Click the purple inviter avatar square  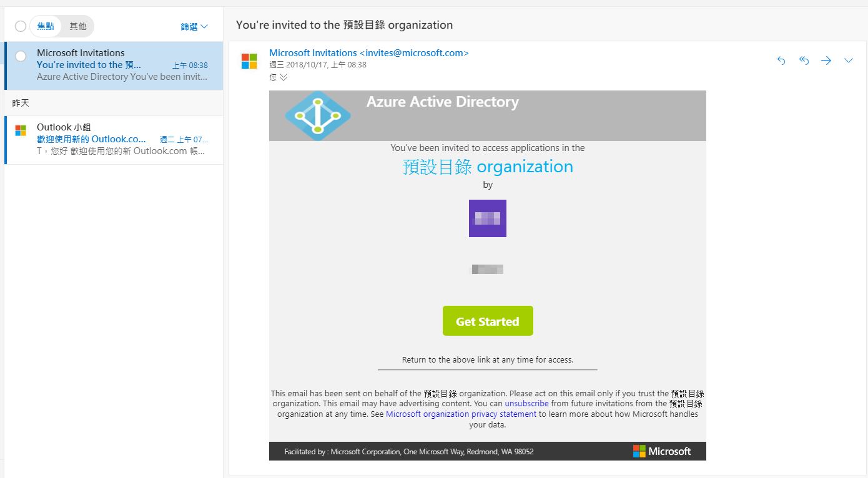pyautogui.click(x=488, y=218)
